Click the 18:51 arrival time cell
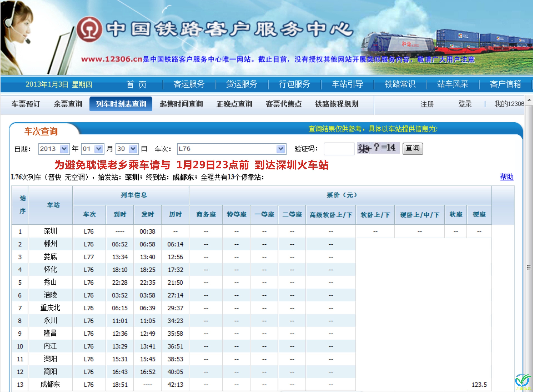Image resolution: width=533 pixels, height=392 pixels. point(120,385)
